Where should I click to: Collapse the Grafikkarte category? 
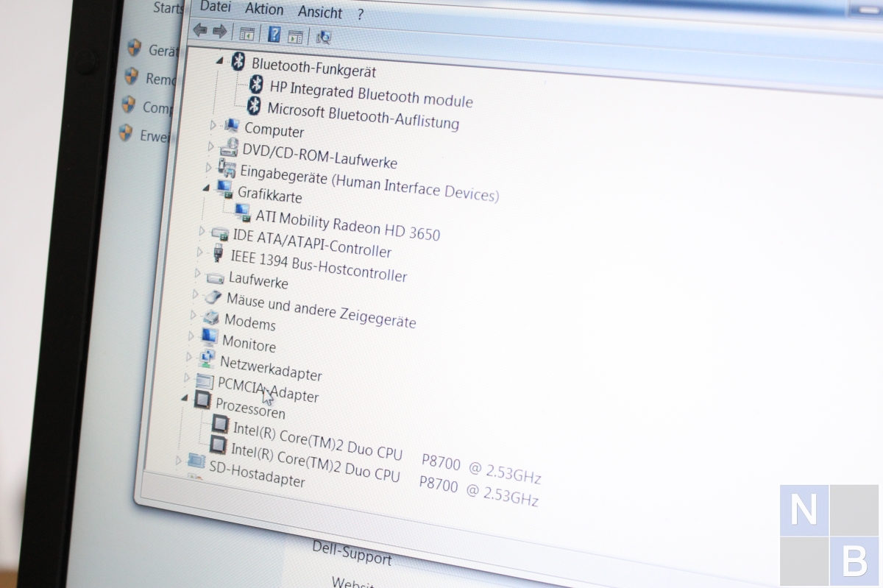click(x=206, y=188)
